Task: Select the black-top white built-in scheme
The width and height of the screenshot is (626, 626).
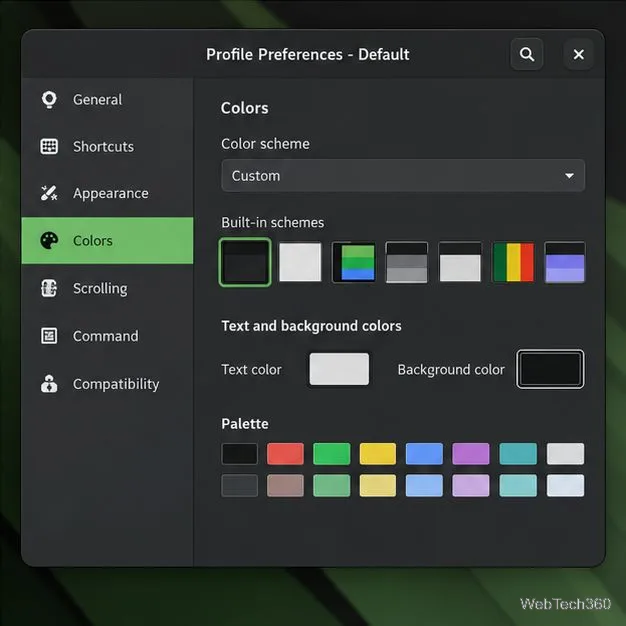Action: point(460,262)
